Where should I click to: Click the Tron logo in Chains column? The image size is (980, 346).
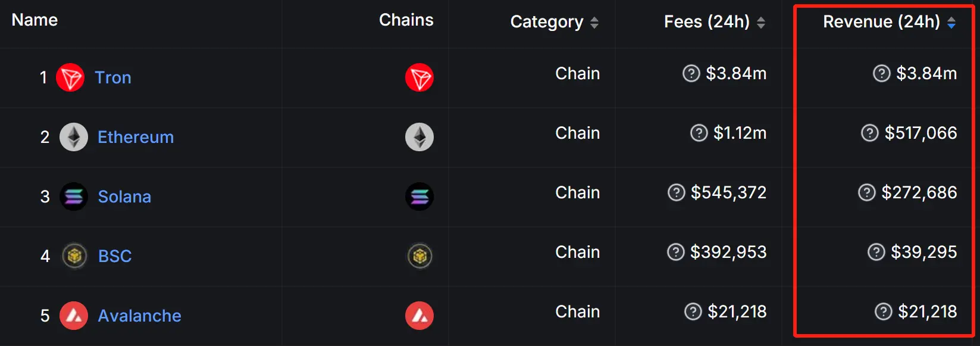point(419,77)
